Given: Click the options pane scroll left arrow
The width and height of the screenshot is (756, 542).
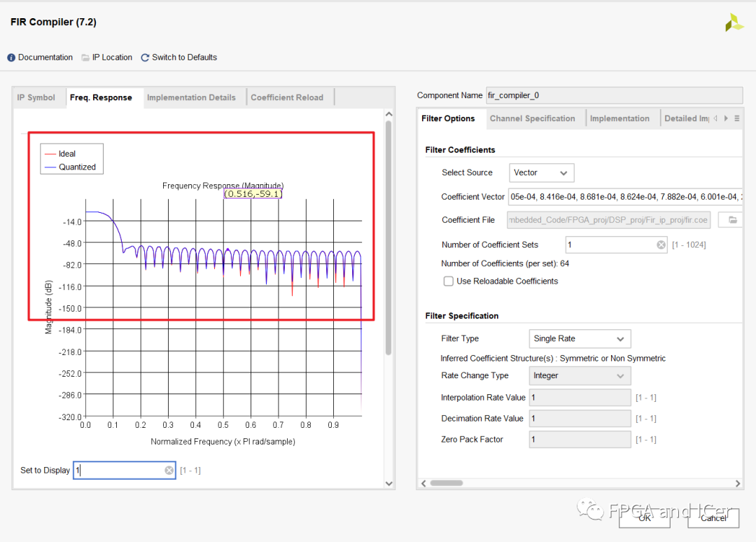Looking at the screenshot, I should [423, 483].
